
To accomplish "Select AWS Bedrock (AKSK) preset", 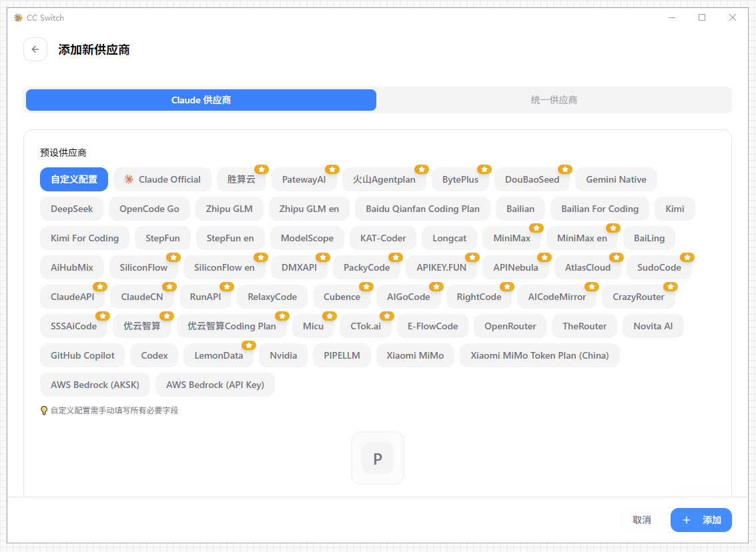I will click(x=95, y=385).
